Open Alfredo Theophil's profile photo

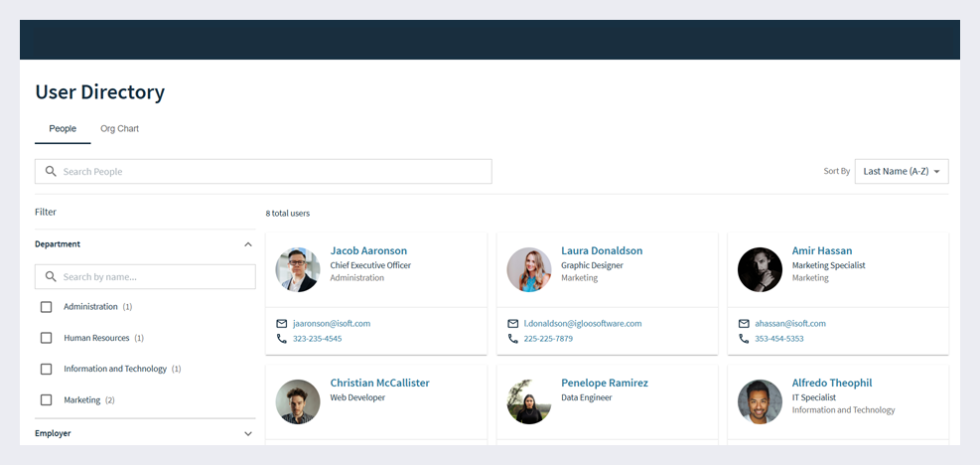pos(760,401)
